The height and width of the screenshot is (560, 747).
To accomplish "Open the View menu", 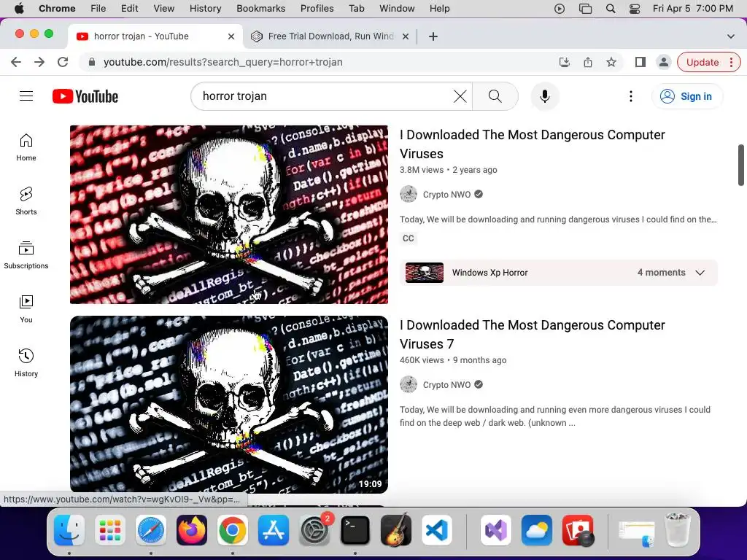I will 164,9.
